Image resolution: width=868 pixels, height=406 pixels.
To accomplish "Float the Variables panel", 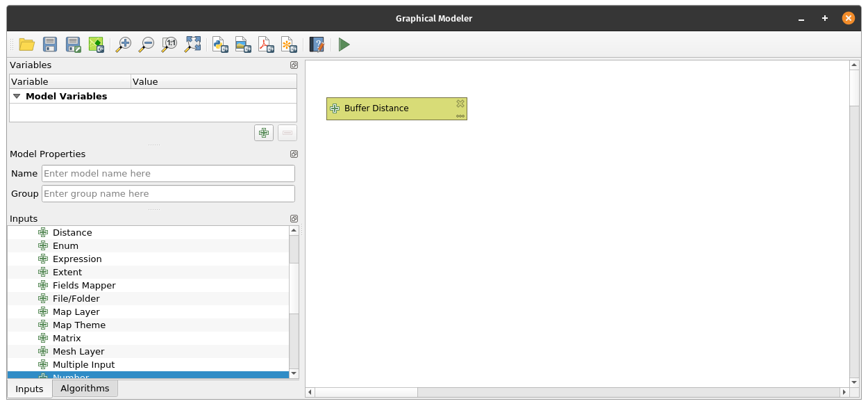I will click(x=294, y=65).
